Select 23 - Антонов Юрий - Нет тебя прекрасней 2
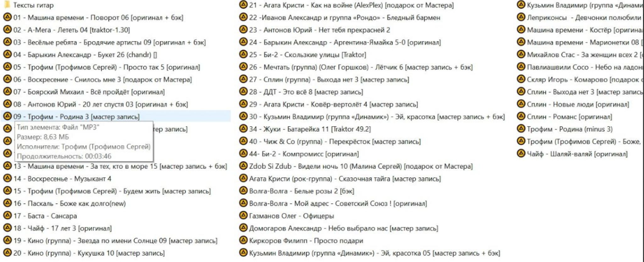Viewport: 644px width, 262px height. [x=319, y=30]
